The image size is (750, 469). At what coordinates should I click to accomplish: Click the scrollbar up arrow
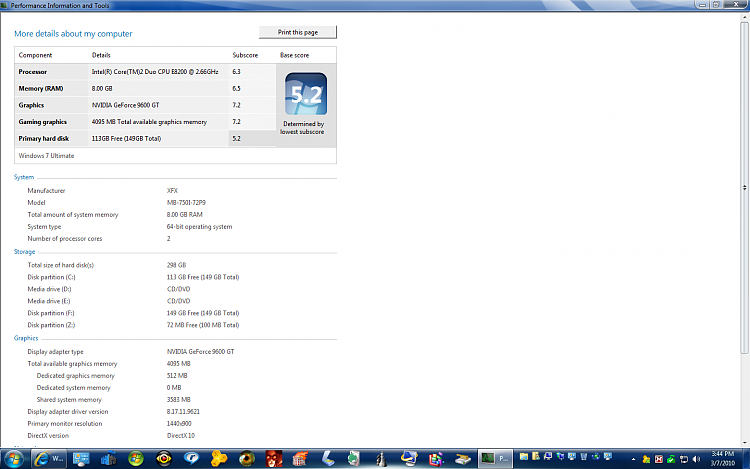pos(744,18)
